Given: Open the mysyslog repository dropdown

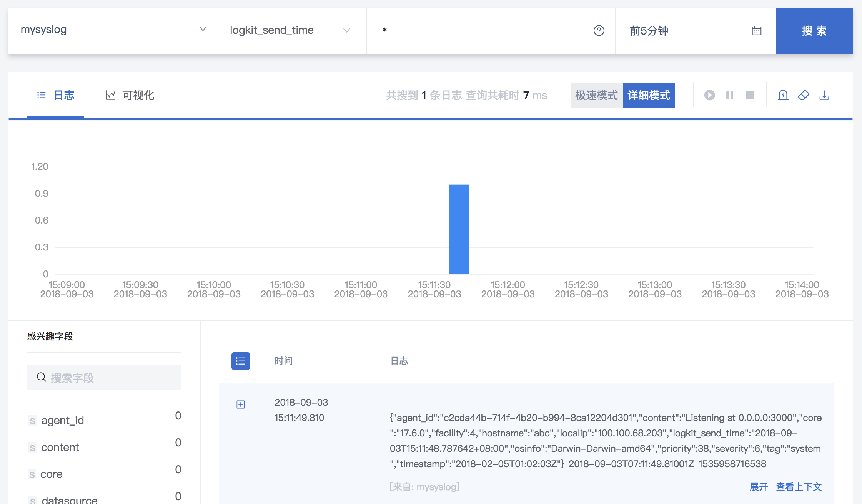Looking at the screenshot, I should tap(111, 30).
